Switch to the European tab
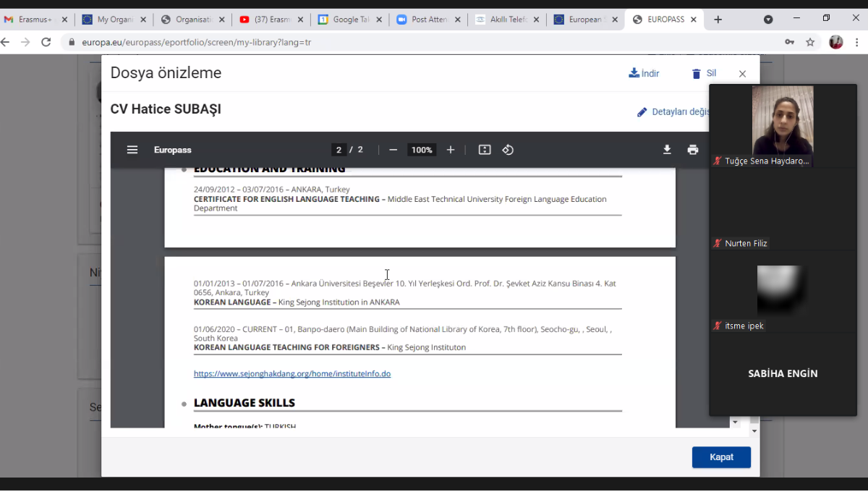 click(x=584, y=20)
